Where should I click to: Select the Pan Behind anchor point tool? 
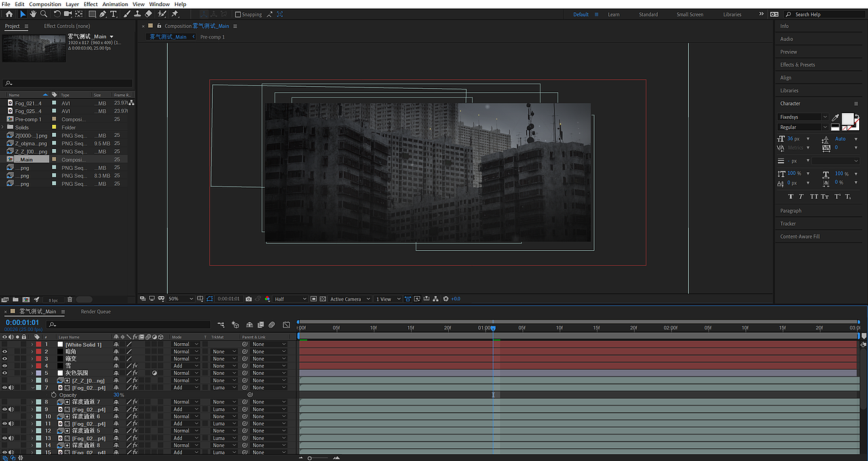[x=79, y=14]
